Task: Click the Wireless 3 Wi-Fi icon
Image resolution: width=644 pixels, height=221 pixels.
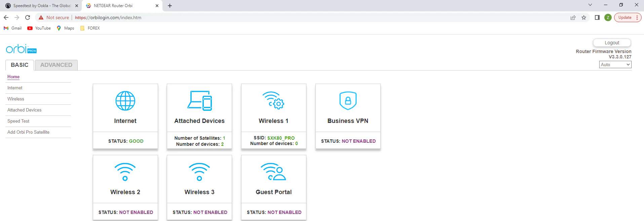Action: point(199,172)
